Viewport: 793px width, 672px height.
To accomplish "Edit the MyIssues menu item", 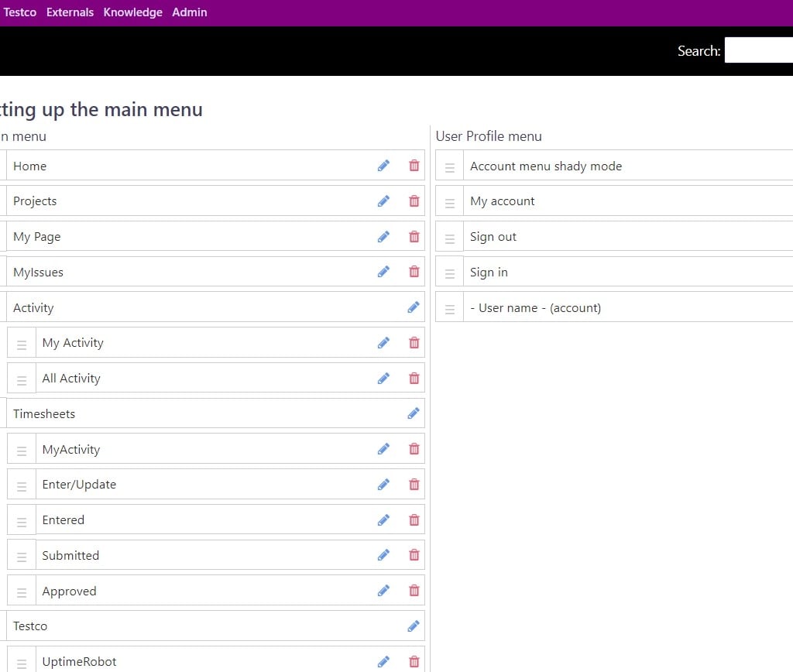I will click(x=383, y=272).
